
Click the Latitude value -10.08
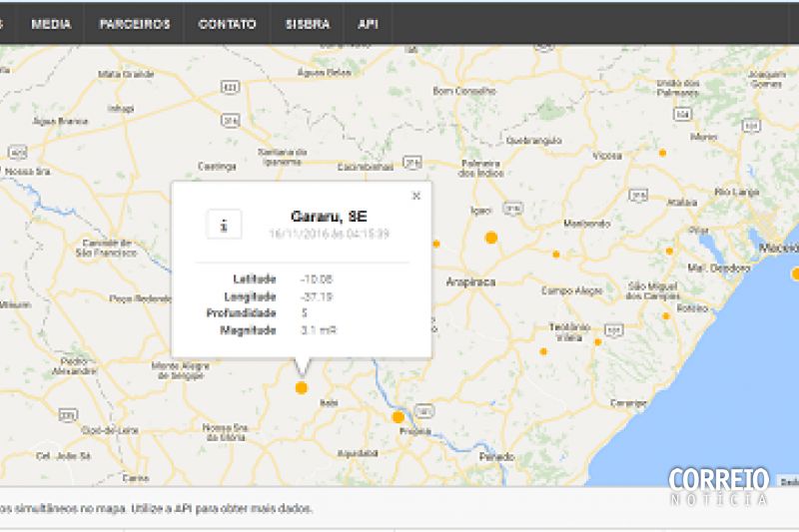point(316,279)
